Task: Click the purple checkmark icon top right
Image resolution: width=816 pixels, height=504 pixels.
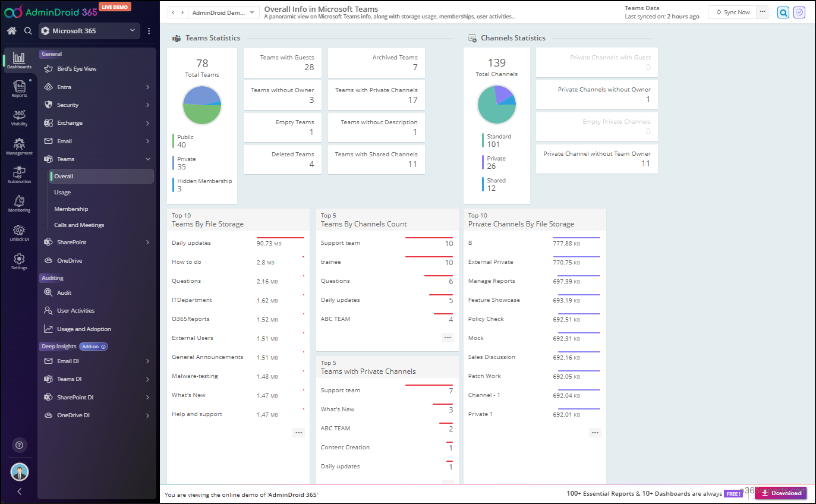Action: tap(799, 12)
